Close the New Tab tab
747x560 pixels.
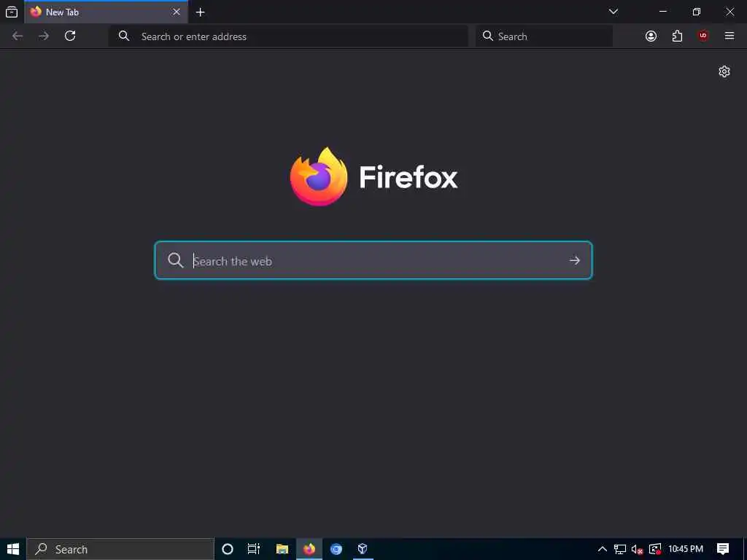tap(177, 12)
